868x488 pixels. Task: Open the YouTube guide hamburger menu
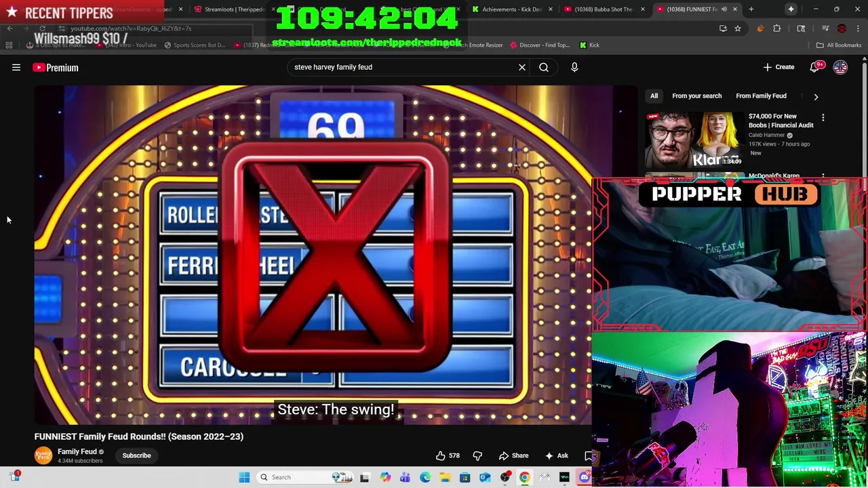click(16, 67)
